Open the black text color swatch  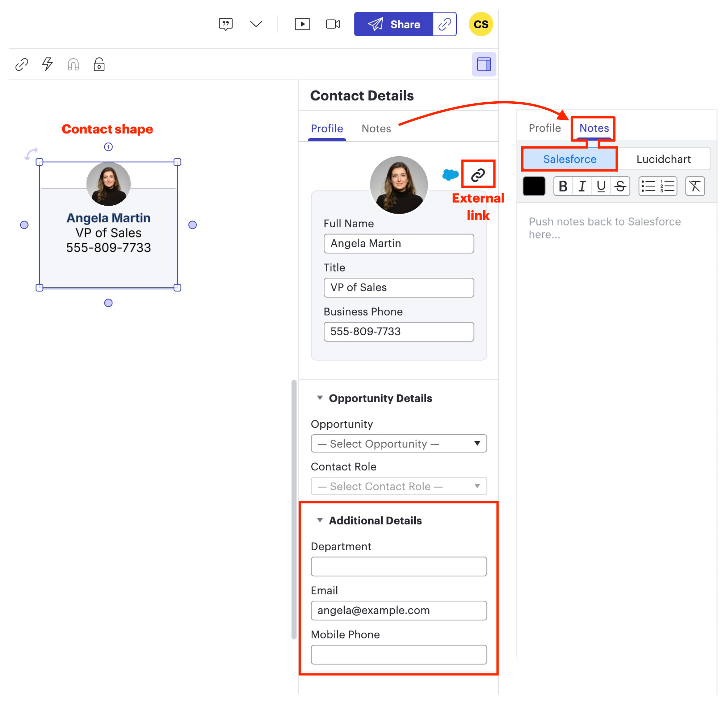click(534, 186)
